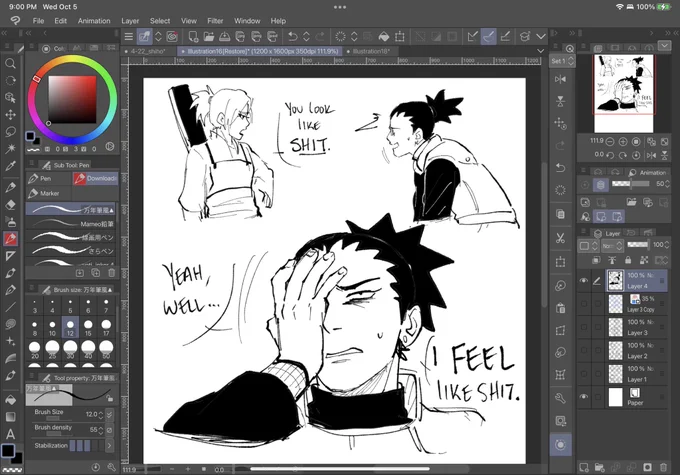Open the Animation menu

pyautogui.click(x=94, y=21)
